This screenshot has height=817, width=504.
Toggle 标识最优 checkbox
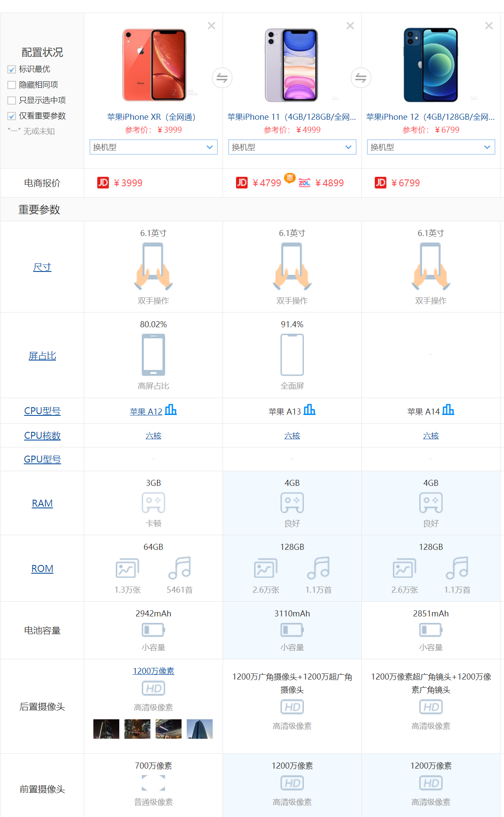pos(12,69)
